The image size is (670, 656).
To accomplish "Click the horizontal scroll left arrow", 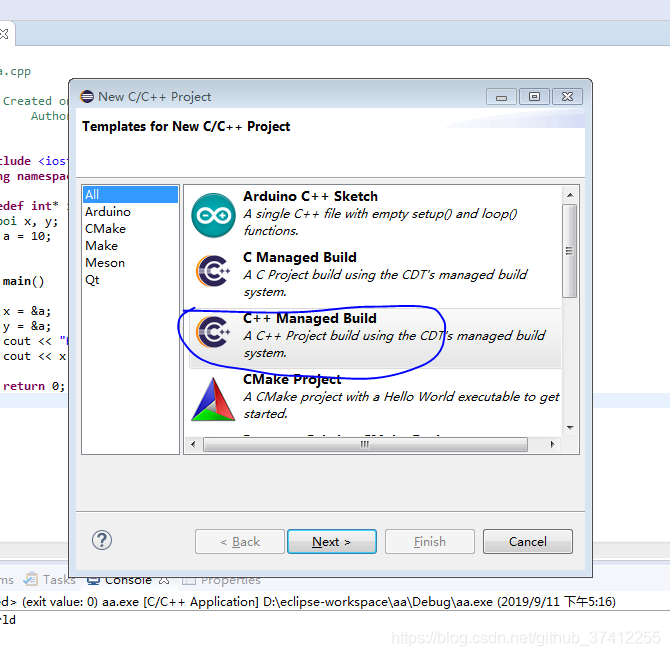I will point(193,444).
